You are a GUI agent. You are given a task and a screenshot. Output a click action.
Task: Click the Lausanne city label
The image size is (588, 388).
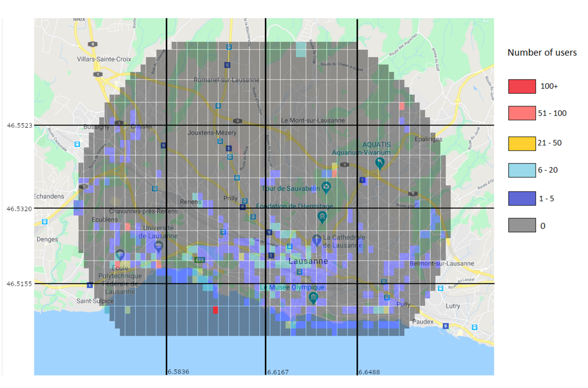pos(308,261)
